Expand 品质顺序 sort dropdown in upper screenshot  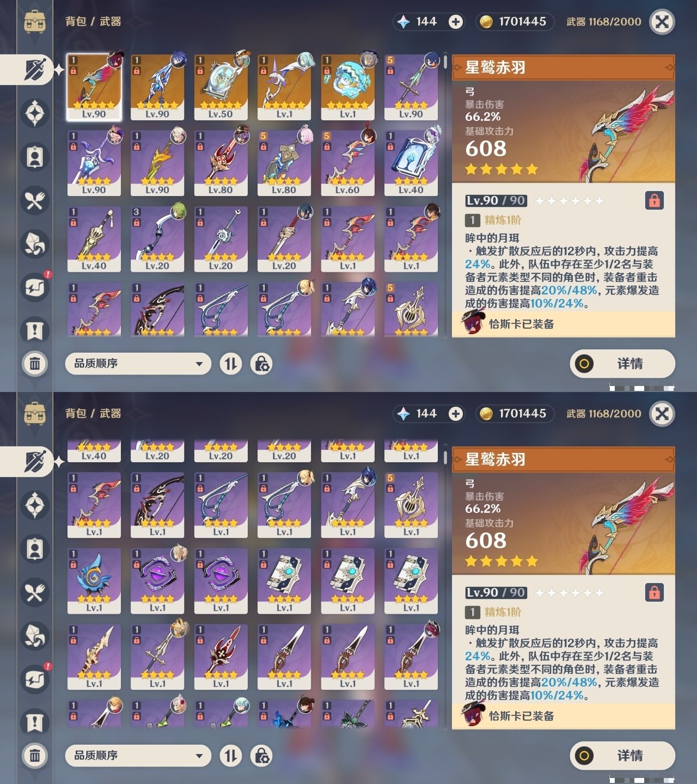click(138, 364)
